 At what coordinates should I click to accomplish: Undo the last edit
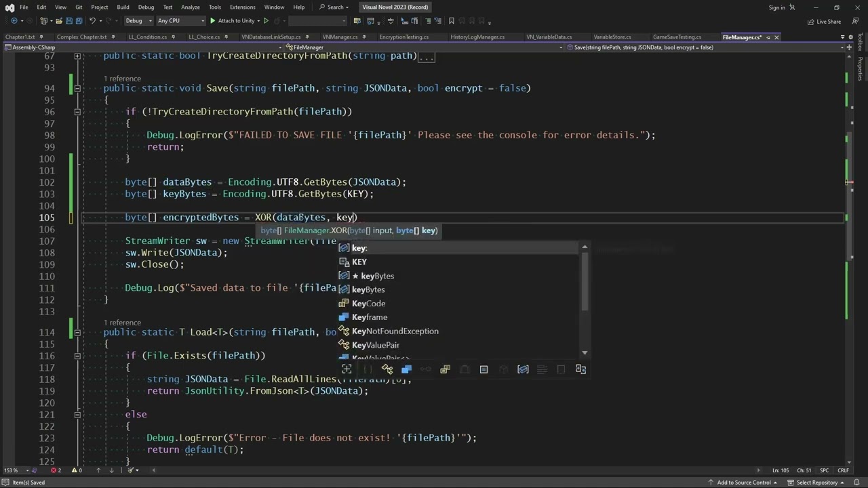(x=92, y=21)
